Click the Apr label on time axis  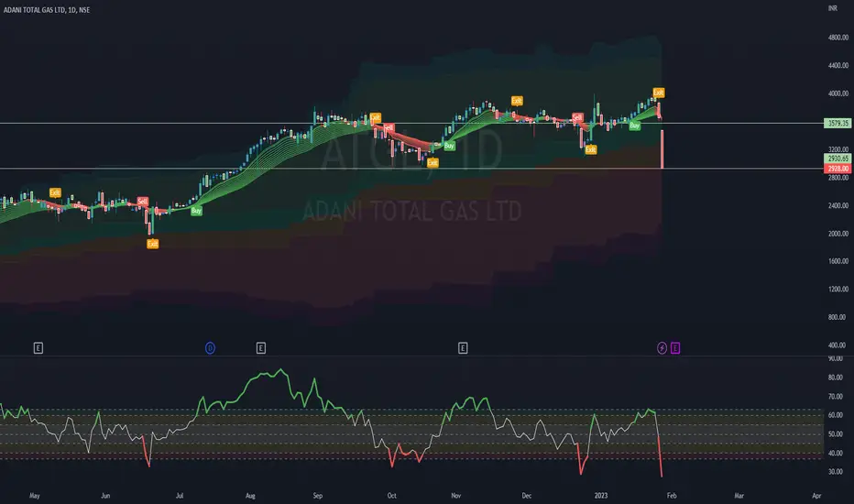tap(816, 495)
